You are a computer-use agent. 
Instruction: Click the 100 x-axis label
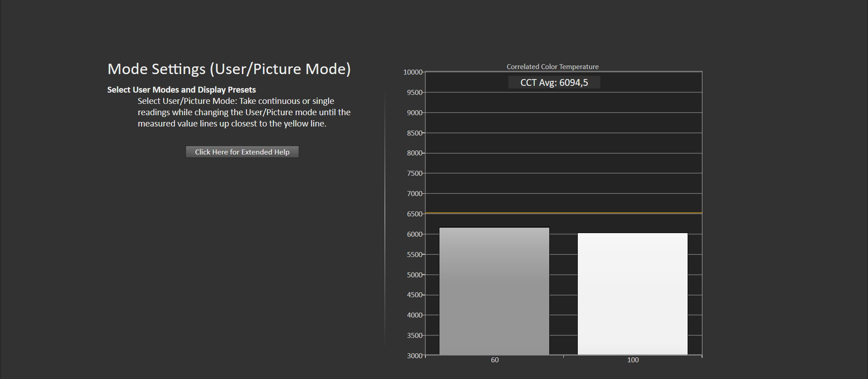pyautogui.click(x=633, y=360)
